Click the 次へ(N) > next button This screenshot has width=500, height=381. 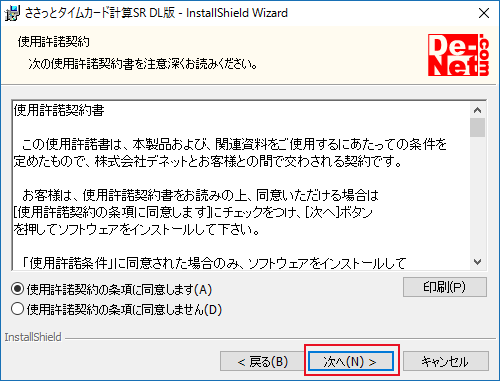(351, 361)
